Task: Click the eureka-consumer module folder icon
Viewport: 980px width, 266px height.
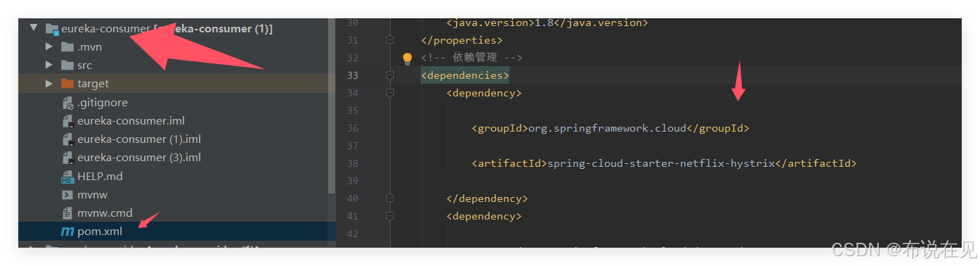Action: pos(51,29)
